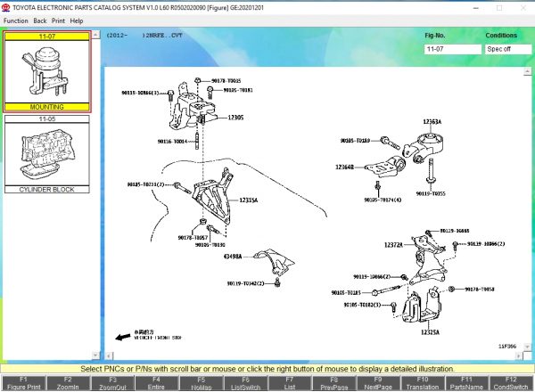Click the F1 Figure Print button
Image resolution: width=535 pixels, height=392 pixels.
23,383
